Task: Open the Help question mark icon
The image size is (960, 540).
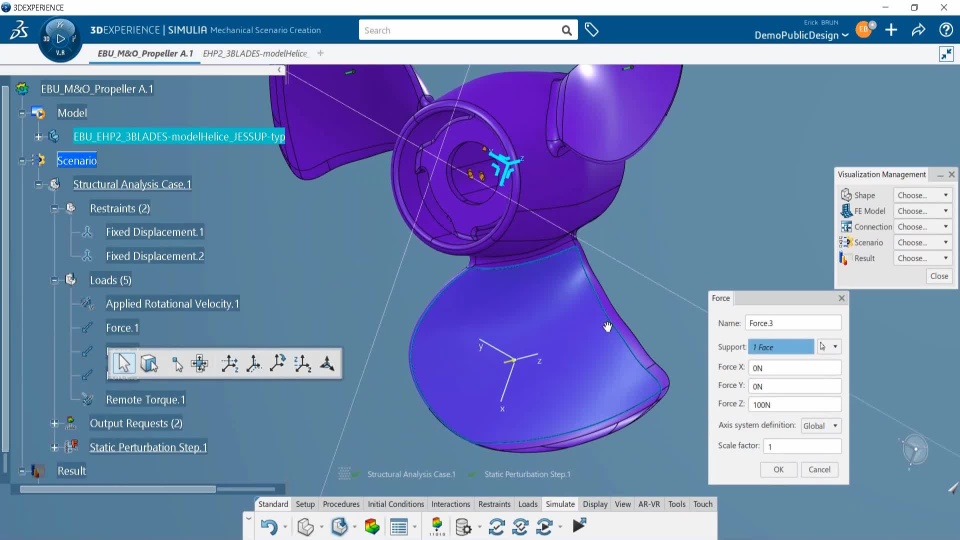Action: (946, 29)
